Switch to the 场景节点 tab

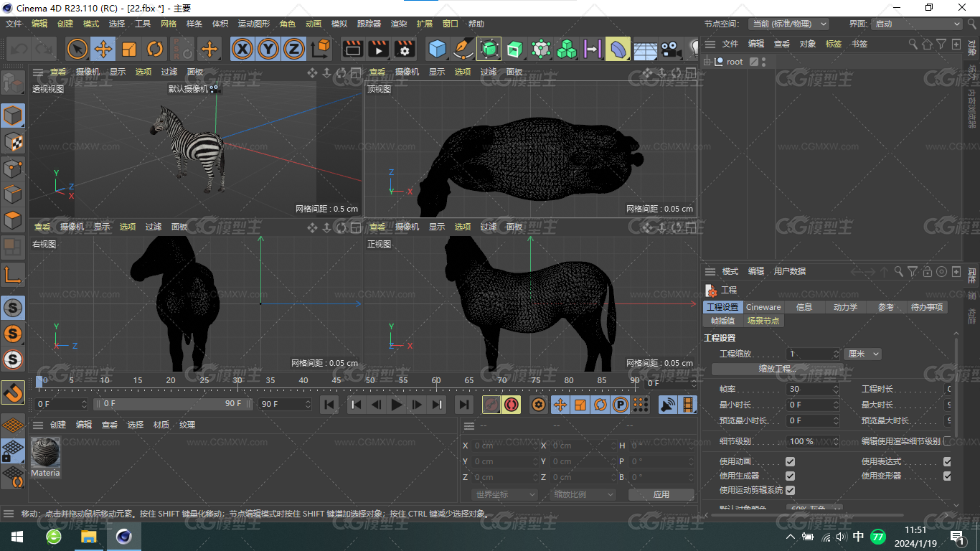pyautogui.click(x=763, y=321)
